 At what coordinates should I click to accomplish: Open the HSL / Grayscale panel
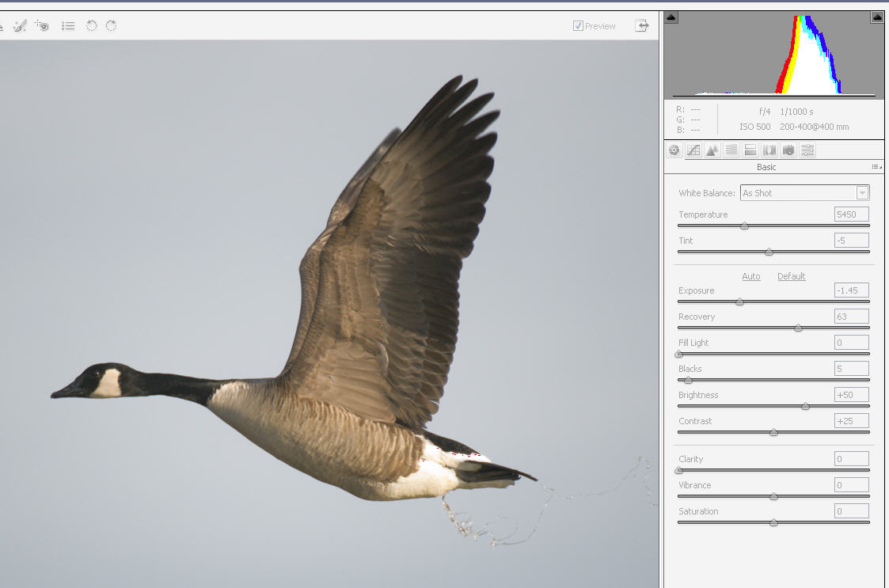731,150
